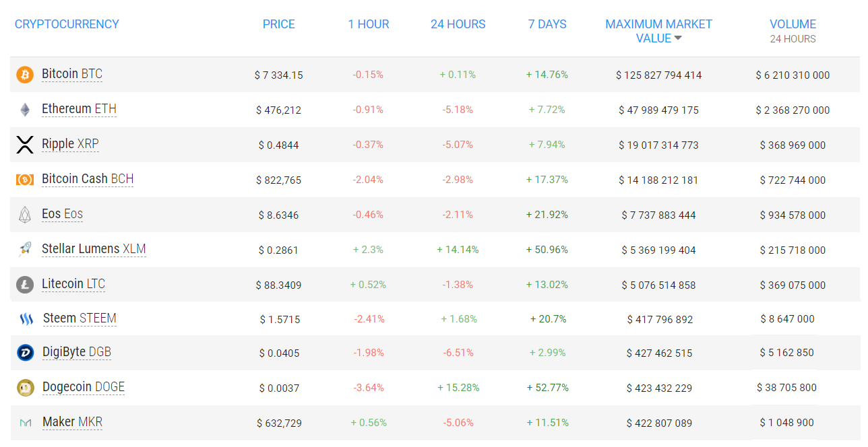Viewport: 868px width, 447px height.
Task: Sort table by Cryptocurrency header
Action: pyautogui.click(x=67, y=24)
